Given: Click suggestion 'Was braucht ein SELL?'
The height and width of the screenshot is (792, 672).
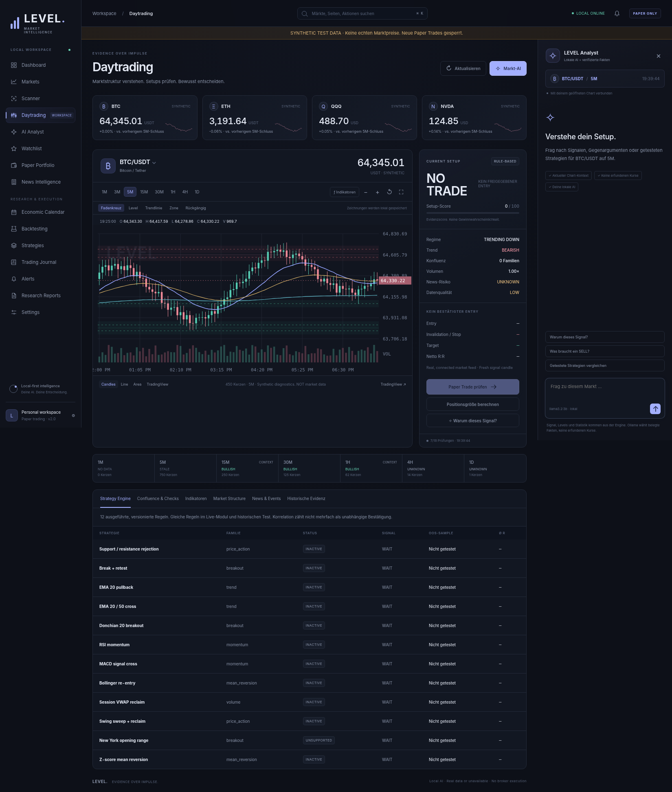Looking at the screenshot, I should click(605, 351).
